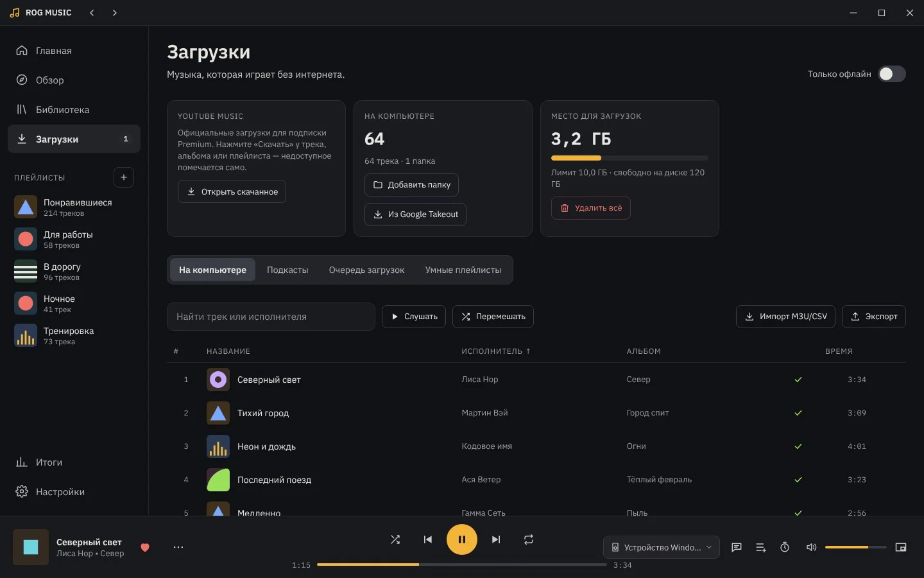924x578 pixels.
Task: Click the Экспорт button
Action: click(874, 317)
